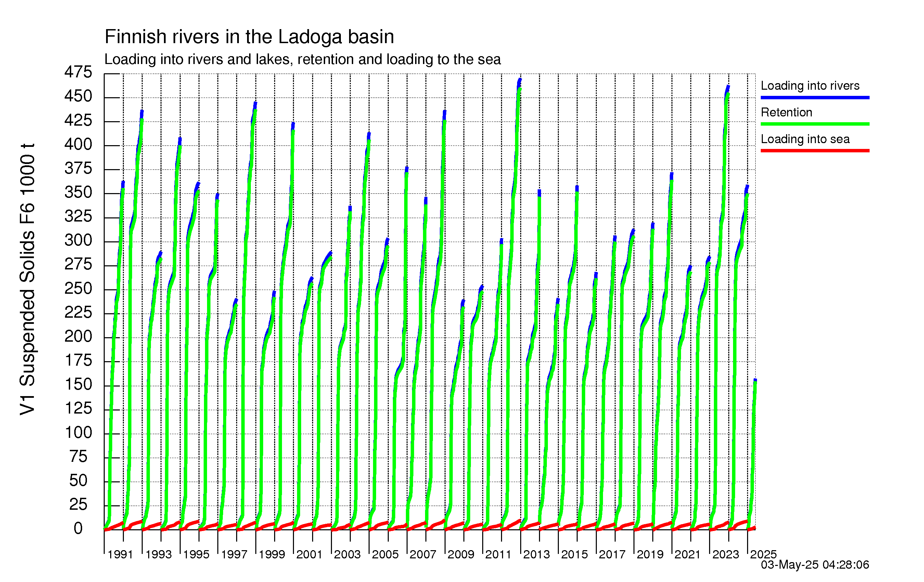Click the x-axis year label 2007
The height and width of the screenshot is (582, 924).
[423, 554]
